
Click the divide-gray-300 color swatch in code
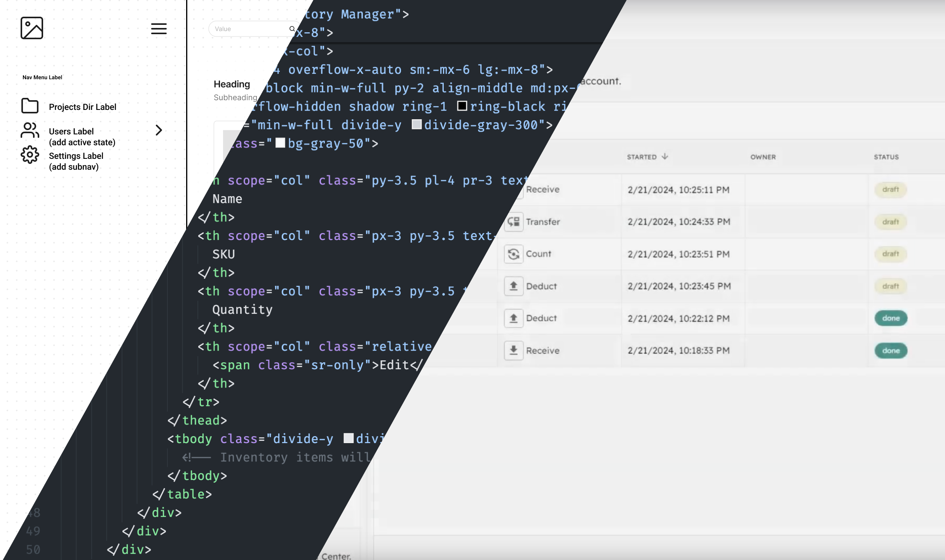tap(417, 125)
